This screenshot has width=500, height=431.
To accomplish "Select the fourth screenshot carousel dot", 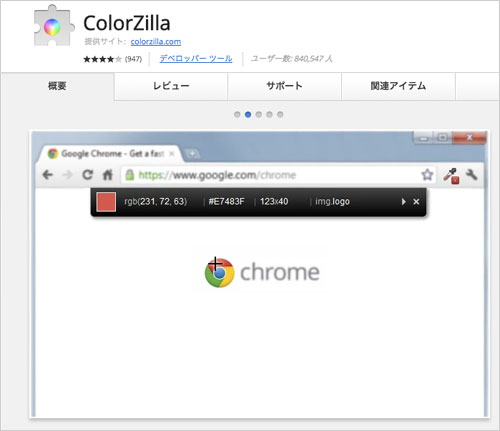I will (269, 114).
